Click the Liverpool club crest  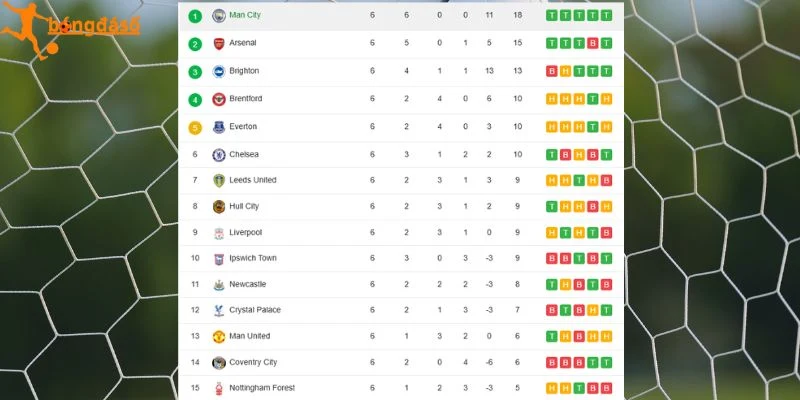[x=219, y=233]
